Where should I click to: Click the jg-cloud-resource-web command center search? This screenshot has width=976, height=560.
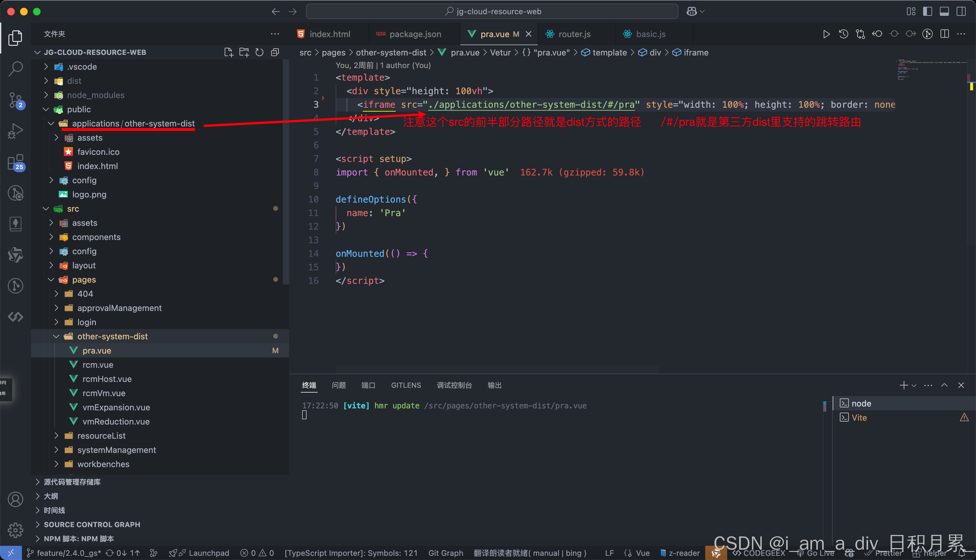click(x=492, y=12)
